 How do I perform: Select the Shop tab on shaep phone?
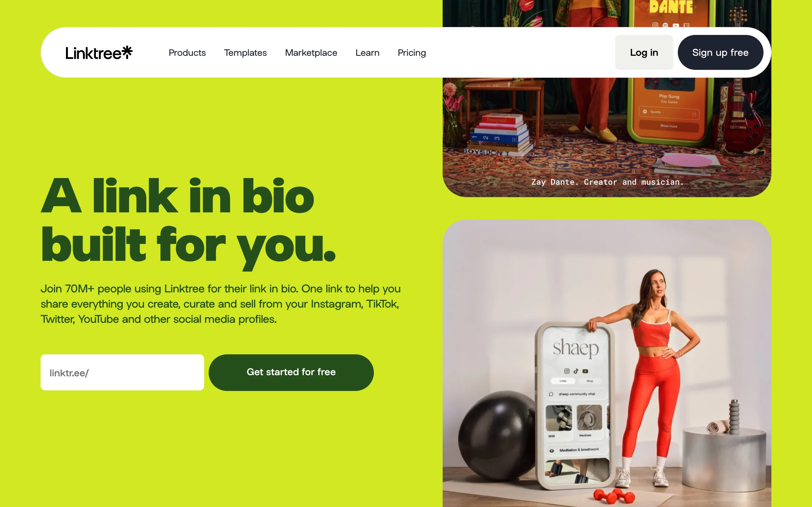[590, 381]
